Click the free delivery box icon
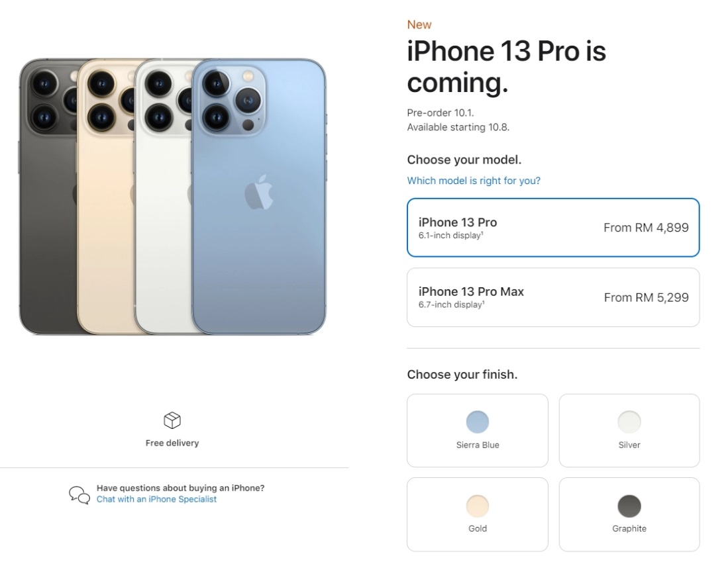This screenshot has width=728, height=562. coord(172,420)
